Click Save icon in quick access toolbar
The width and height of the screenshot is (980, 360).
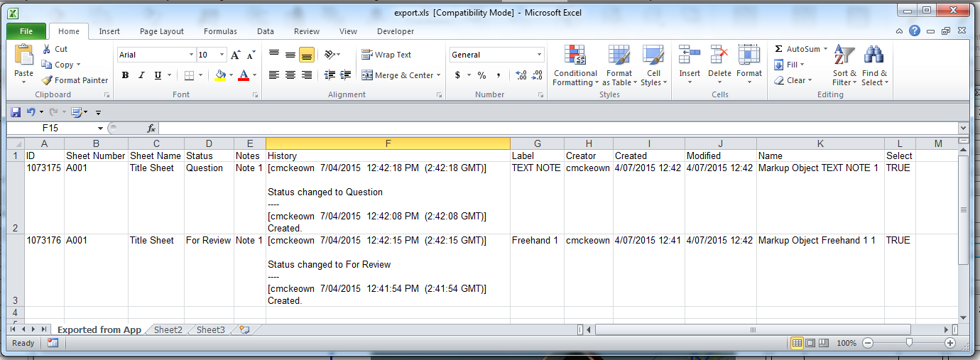click(16, 112)
